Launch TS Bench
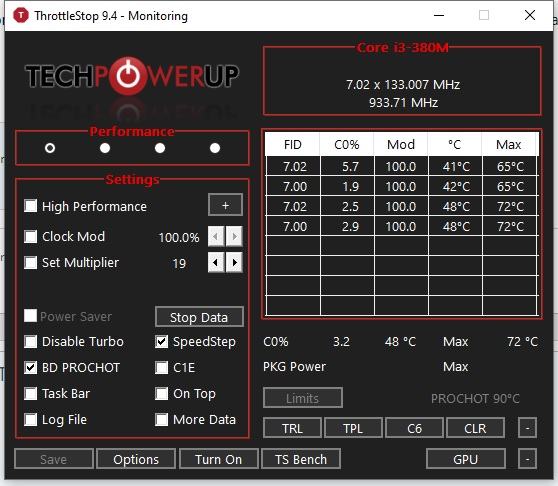The image size is (558, 486). click(301, 459)
